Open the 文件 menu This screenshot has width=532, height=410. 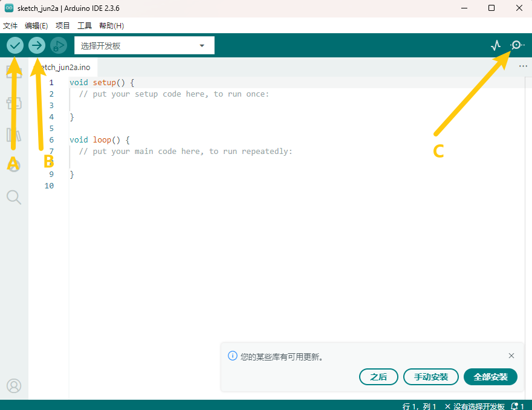(x=10, y=26)
